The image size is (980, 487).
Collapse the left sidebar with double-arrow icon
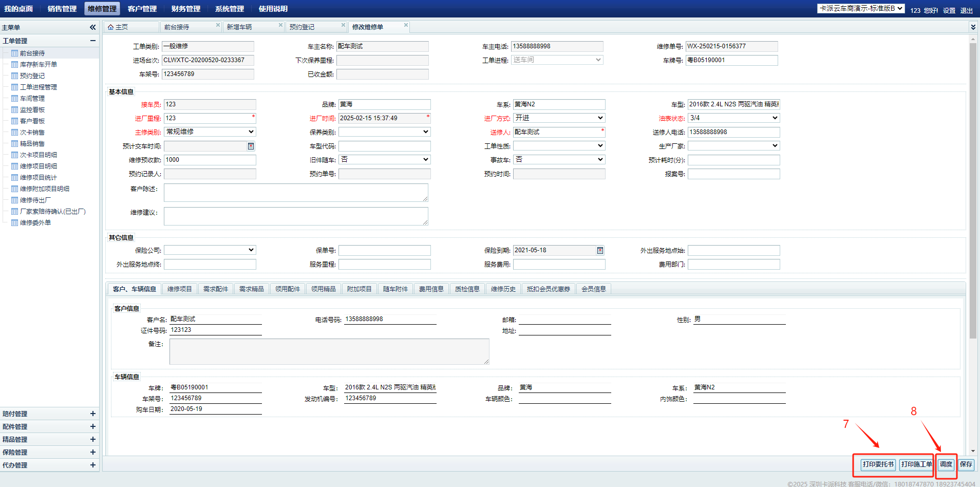click(92, 27)
